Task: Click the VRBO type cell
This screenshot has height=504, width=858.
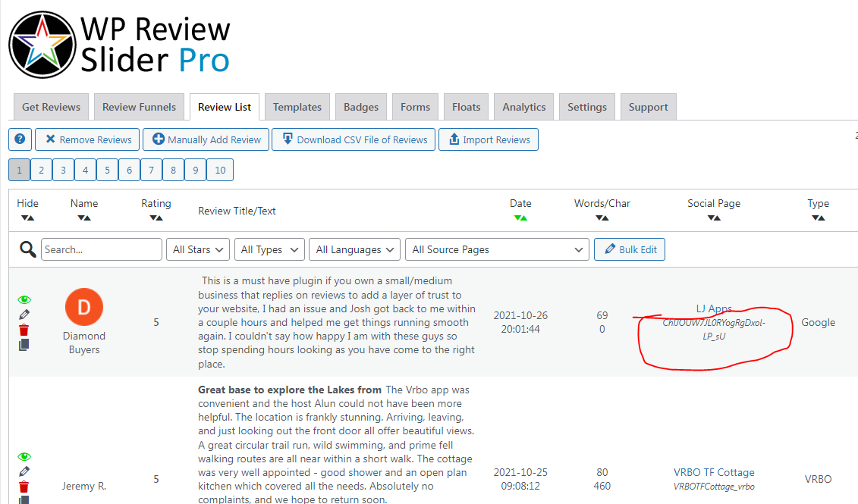Action: pos(818,480)
